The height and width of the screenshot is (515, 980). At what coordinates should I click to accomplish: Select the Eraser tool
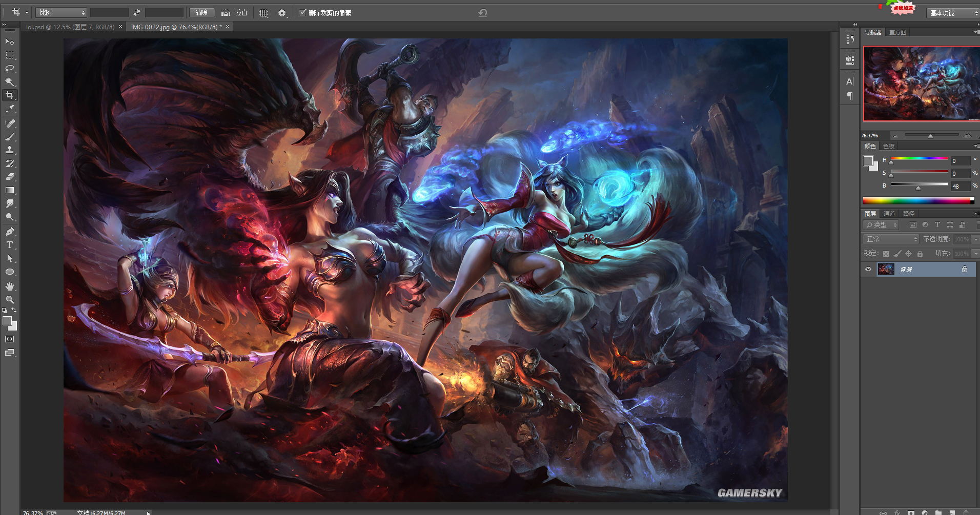click(10, 177)
